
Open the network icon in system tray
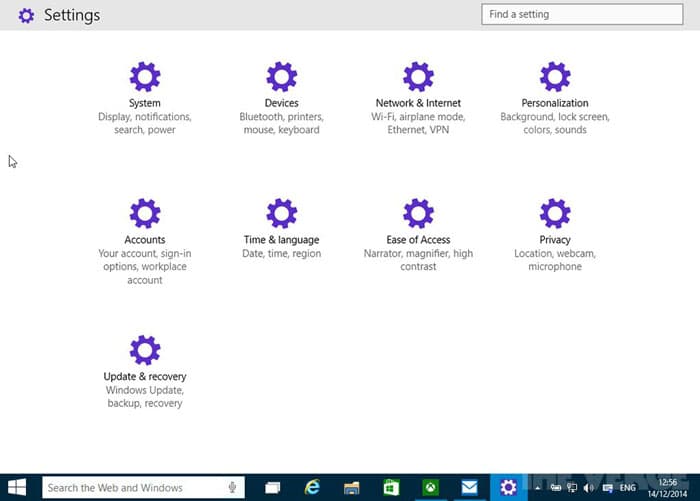click(572, 488)
